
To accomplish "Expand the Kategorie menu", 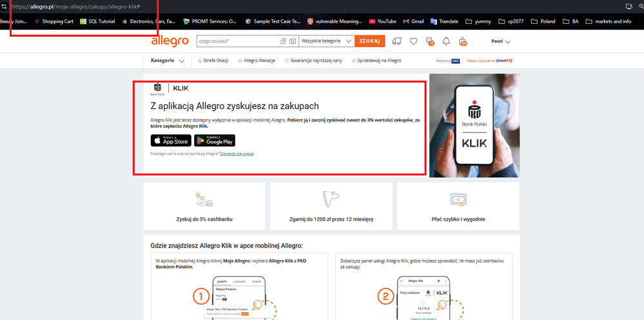I will (168, 61).
